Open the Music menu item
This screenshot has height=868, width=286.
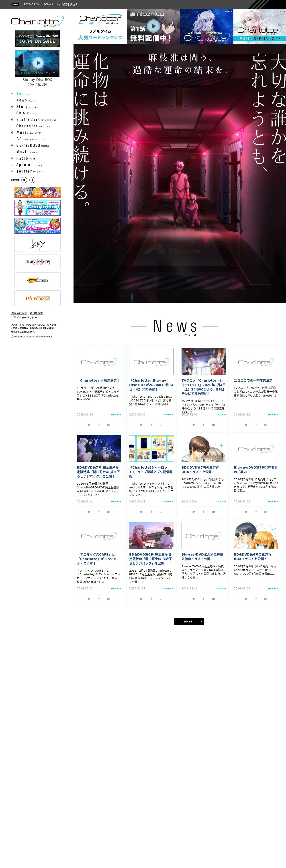click(x=26, y=132)
